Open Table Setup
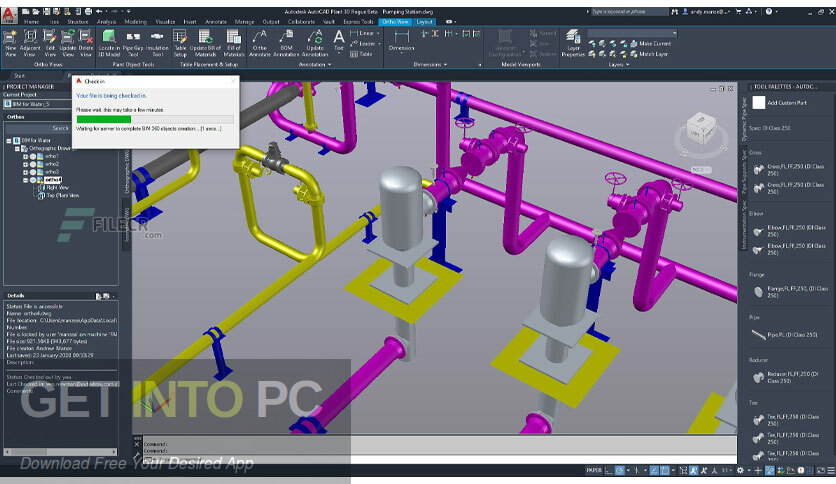The image size is (836, 484). [x=180, y=43]
